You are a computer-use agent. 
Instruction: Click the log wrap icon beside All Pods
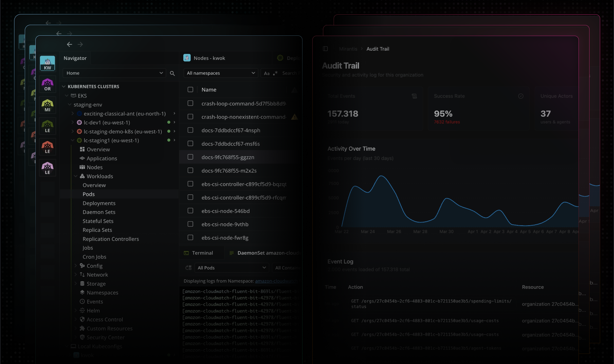tap(188, 268)
